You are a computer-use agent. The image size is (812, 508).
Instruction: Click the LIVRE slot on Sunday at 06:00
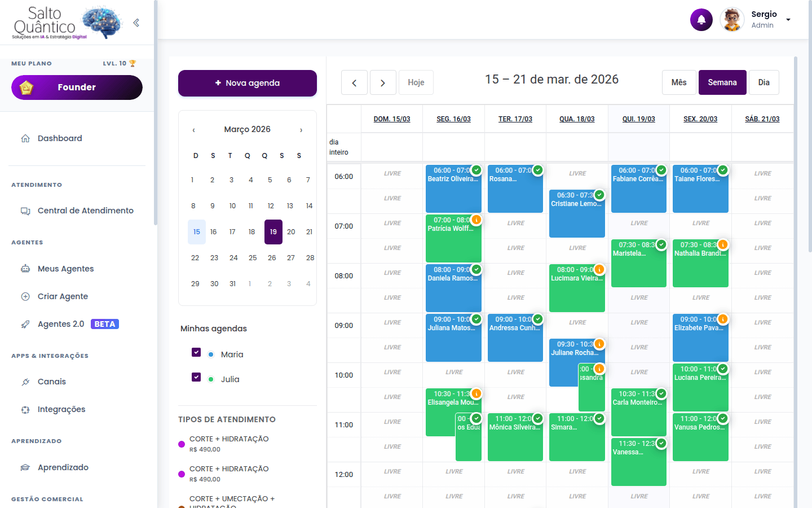(392, 174)
